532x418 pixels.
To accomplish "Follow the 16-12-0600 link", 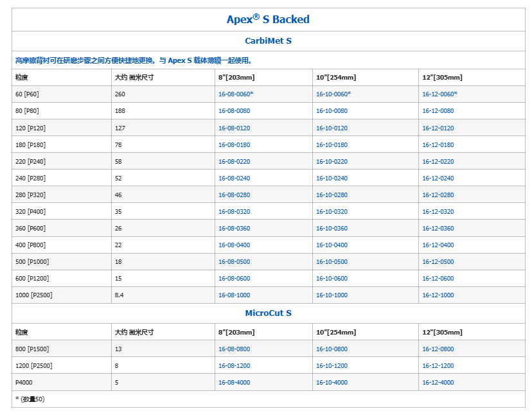I will point(438,278).
